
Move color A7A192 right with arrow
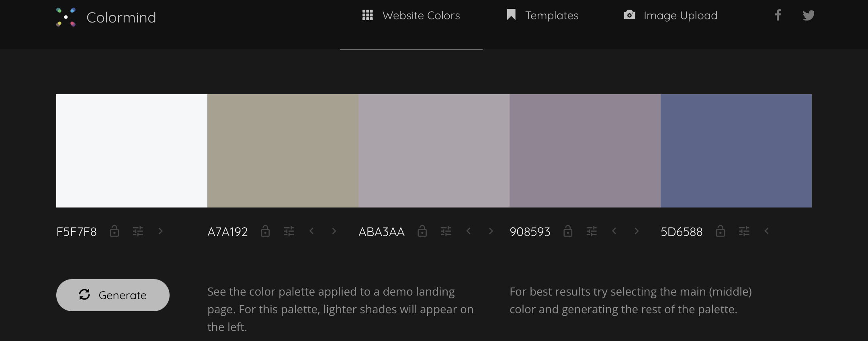click(x=334, y=231)
